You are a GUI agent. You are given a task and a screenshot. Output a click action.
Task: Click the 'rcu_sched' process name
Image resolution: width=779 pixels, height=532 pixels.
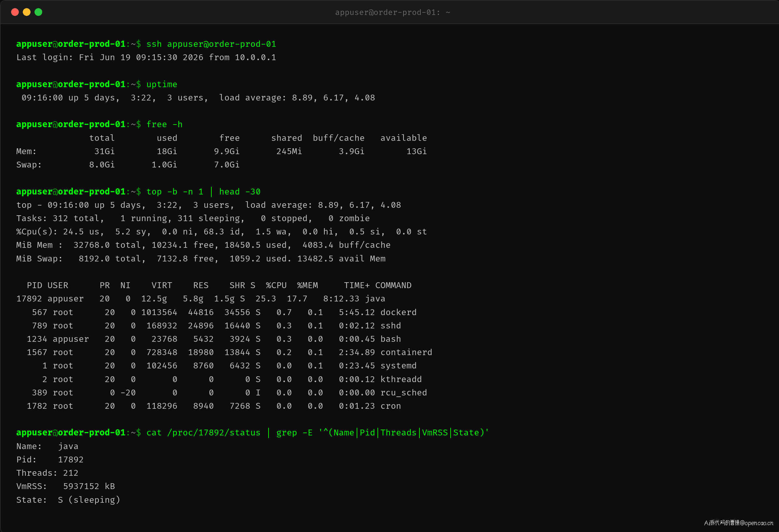(x=403, y=392)
